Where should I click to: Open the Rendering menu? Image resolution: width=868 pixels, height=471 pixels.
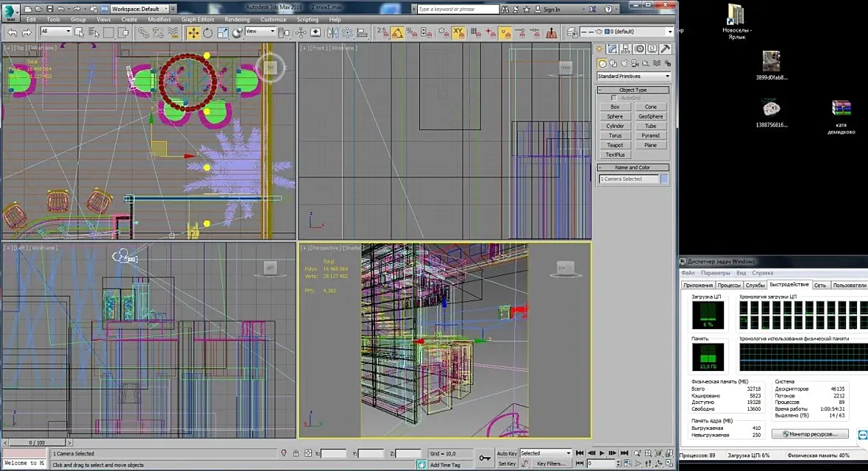coord(237,19)
